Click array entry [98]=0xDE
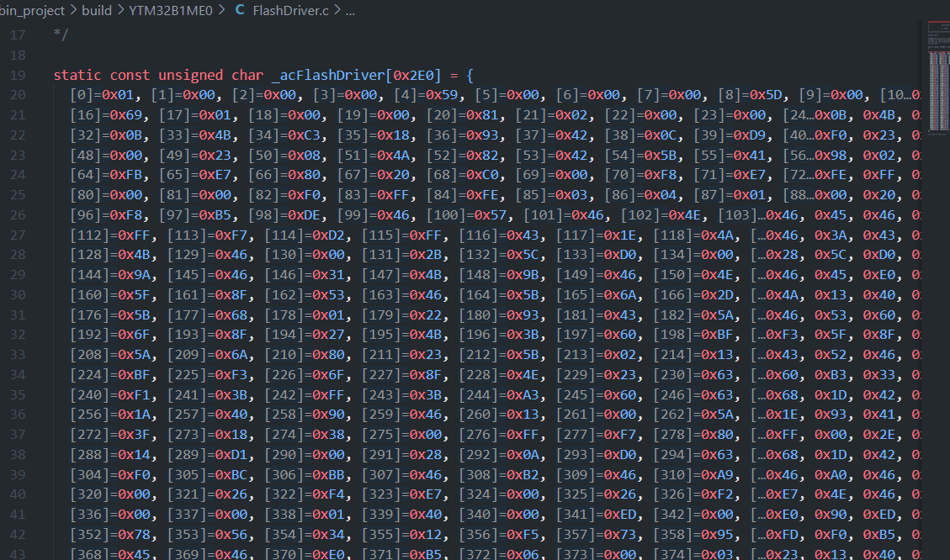Image resolution: width=950 pixels, height=560 pixels. [x=284, y=215]
